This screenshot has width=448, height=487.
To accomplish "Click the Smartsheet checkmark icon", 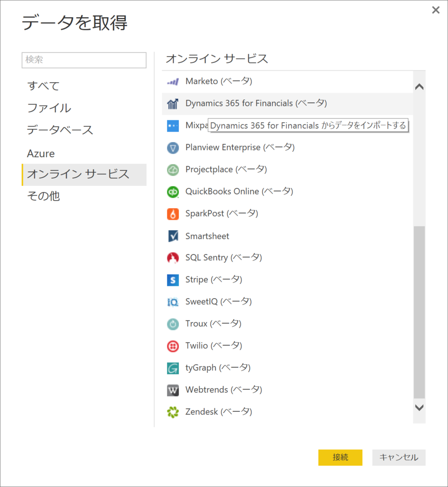I will pos(173,236).
